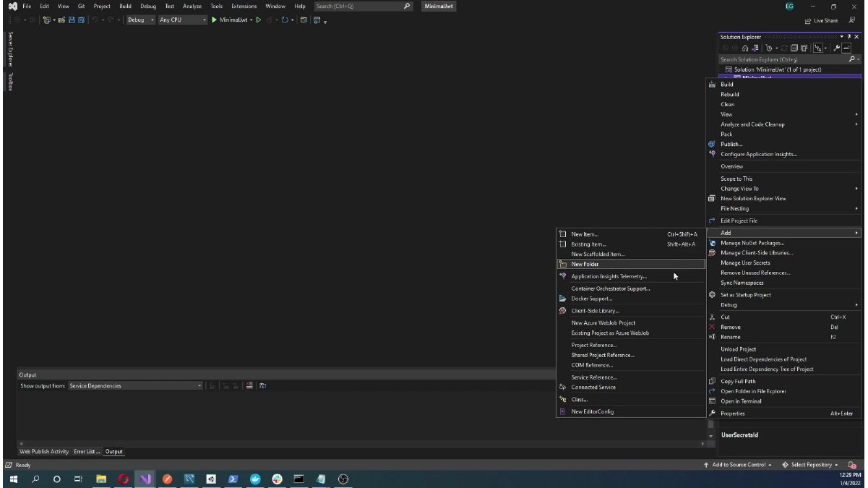Collapse All icon in Solution Explorer toolbar
Screen dimensions: 868x488
pos(794,48)
